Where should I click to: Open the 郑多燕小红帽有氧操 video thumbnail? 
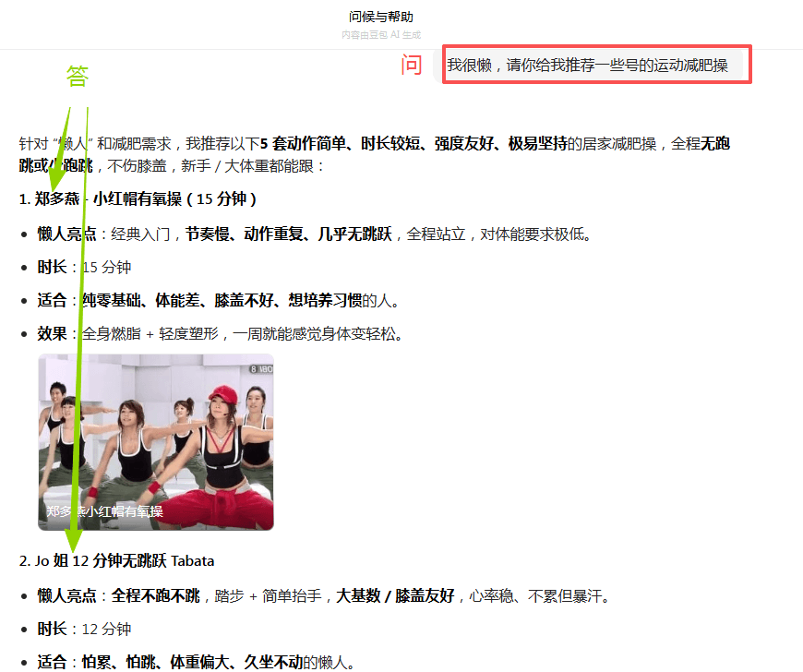tap(155, 441)
